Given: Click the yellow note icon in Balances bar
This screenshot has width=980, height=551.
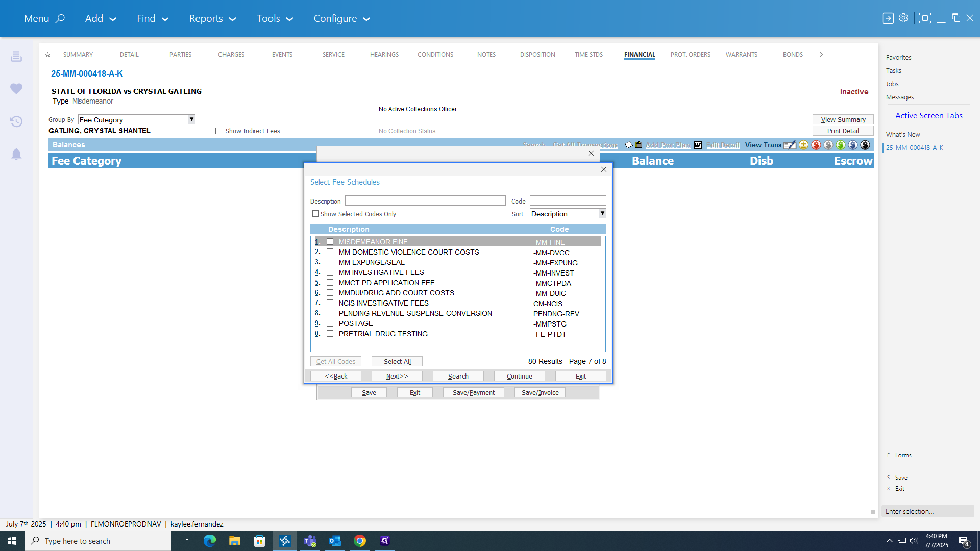Looking at the screenshot, I should pos(629,145).
